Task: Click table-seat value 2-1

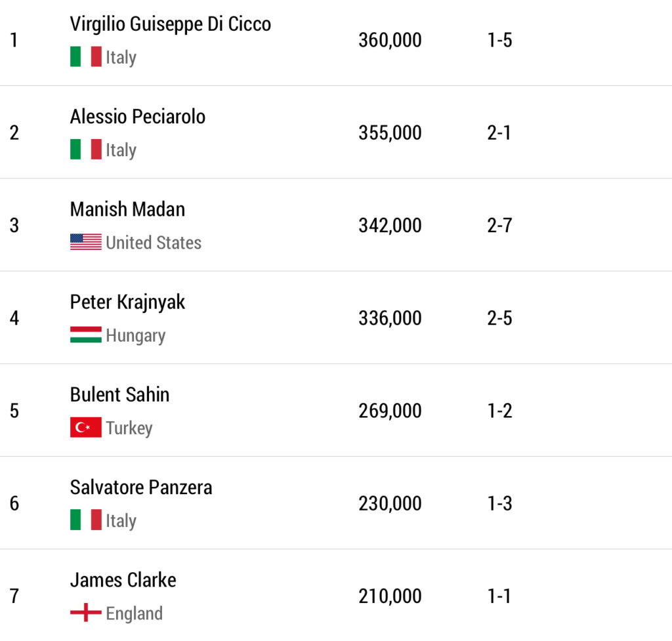Action: pyautogui.click(x=499, y=133)
